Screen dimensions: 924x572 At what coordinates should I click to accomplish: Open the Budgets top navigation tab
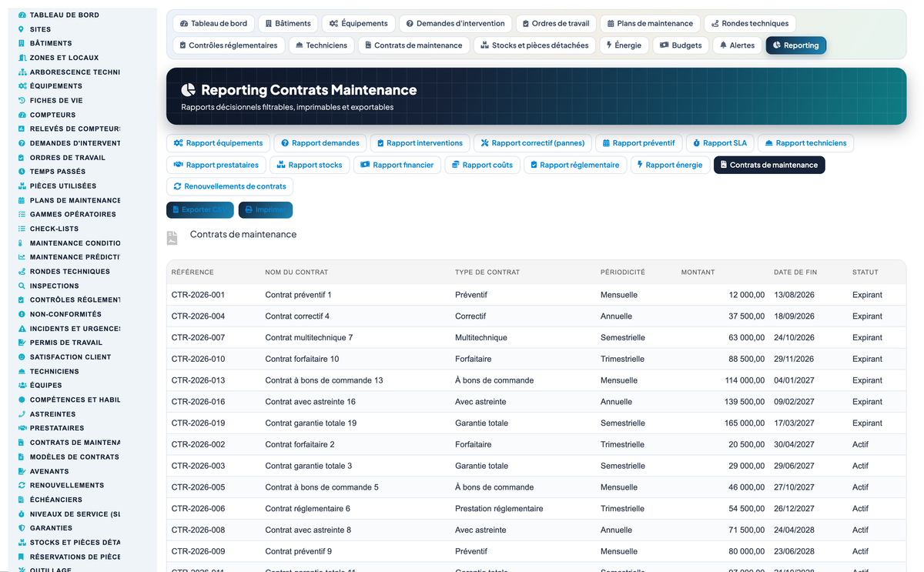tap(681, 45)
